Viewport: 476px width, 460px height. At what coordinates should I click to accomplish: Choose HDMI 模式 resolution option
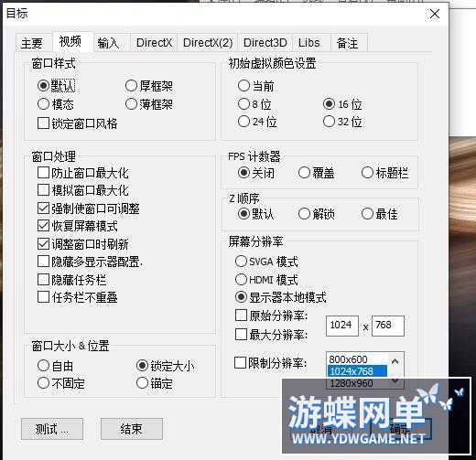266,280
